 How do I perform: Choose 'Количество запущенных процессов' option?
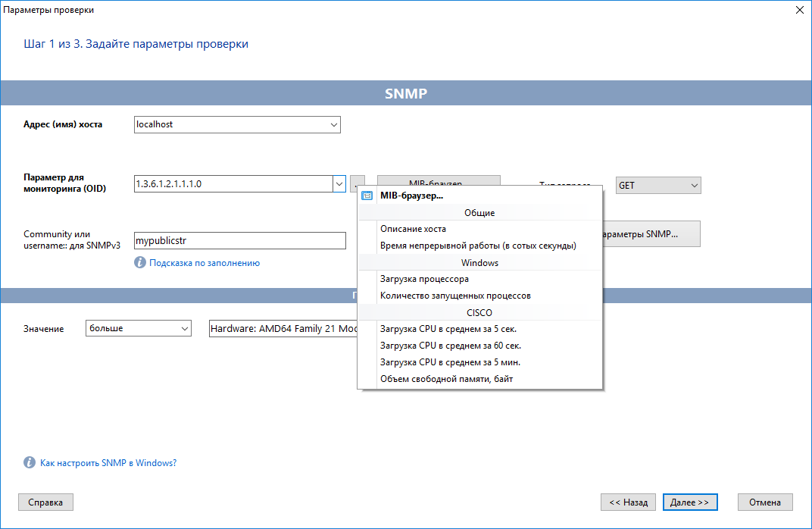(455, 296)
